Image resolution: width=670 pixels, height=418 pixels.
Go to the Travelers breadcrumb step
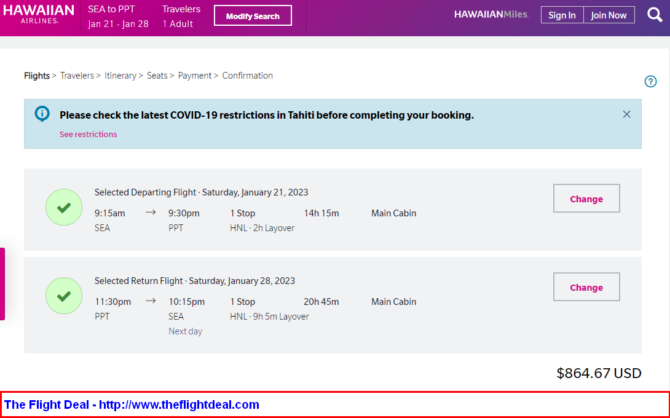point(77,76)
